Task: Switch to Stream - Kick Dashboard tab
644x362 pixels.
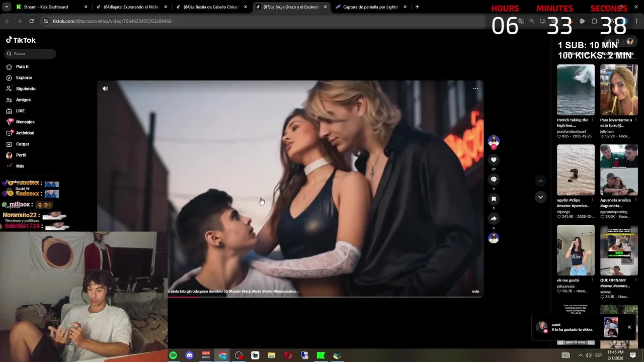Action: (52, 7)
